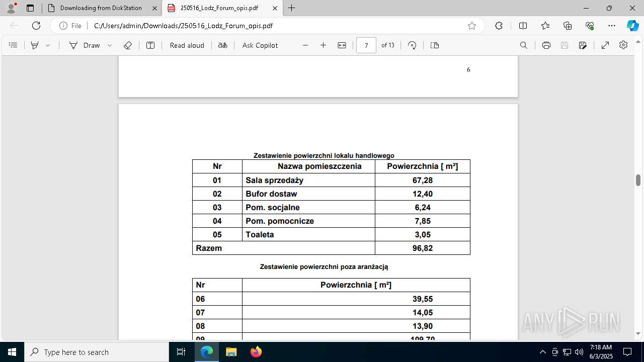The width and height of the screenshot is (644, 362).
Task: Open the browser profile icon
Action: 11,8
